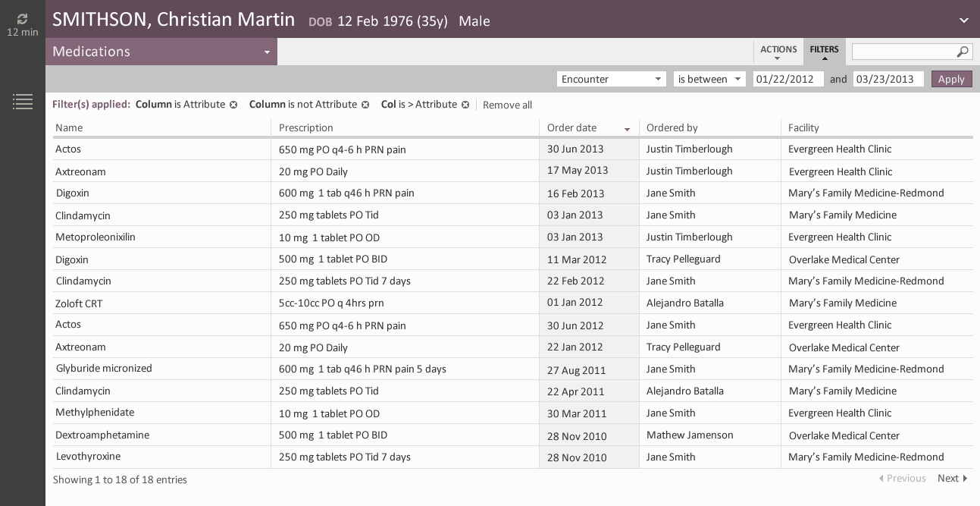980x506 pixels.
Task: Click the "Remove all" link
Action: click(507, 105)
